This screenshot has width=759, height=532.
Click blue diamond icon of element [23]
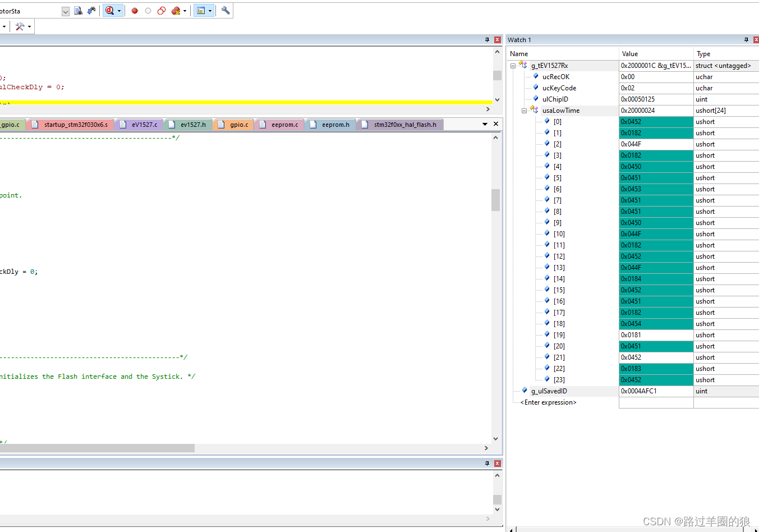[x=547, y=379]
